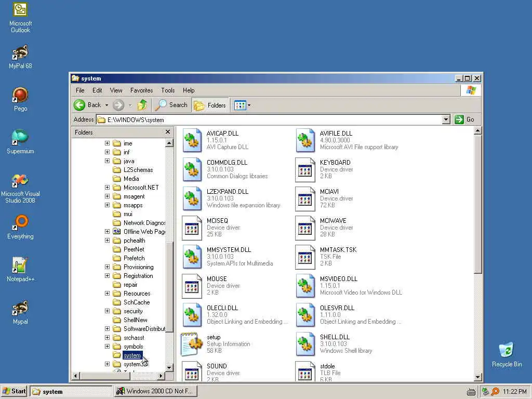532x399 pixels.
Task: Expand the java folder node
Action: [x=107, y=161]
